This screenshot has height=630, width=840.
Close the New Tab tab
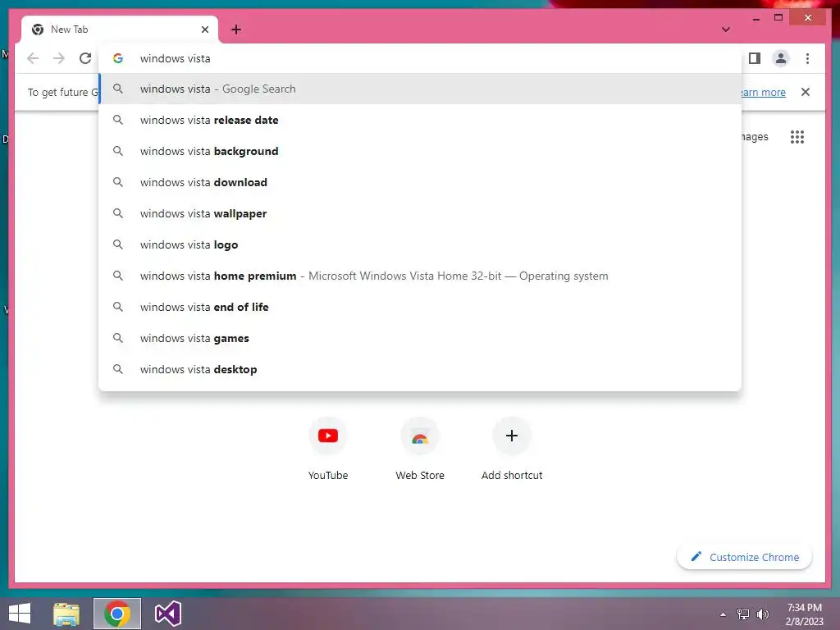click(204, 30)
